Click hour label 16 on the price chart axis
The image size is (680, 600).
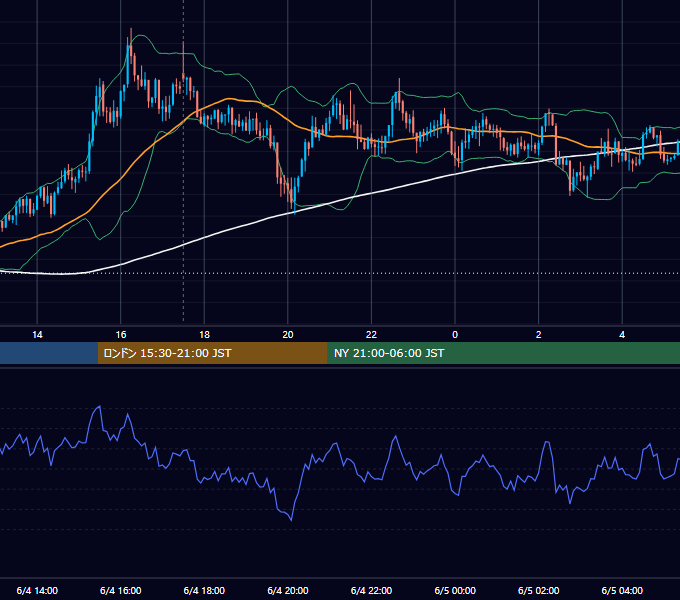(x=121, y=335)
